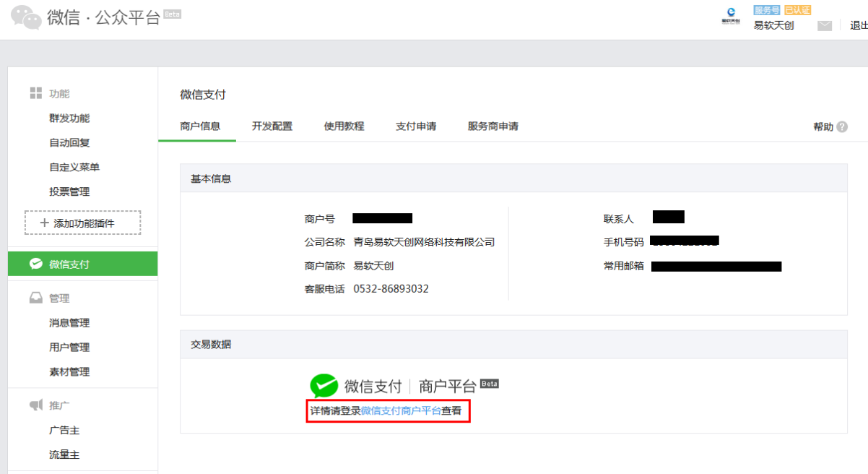Viewport: 868px width, 474px height.
Task: Click the 商户简称 value 易软天创
Action: (x=373, y=265)
